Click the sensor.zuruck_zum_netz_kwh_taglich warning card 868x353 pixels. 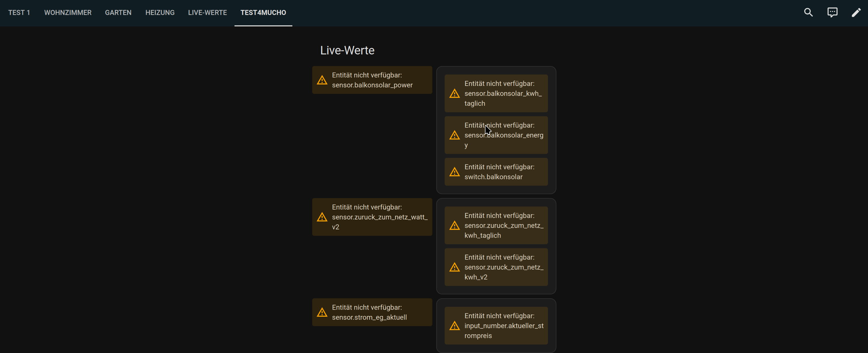pos(496,225)
